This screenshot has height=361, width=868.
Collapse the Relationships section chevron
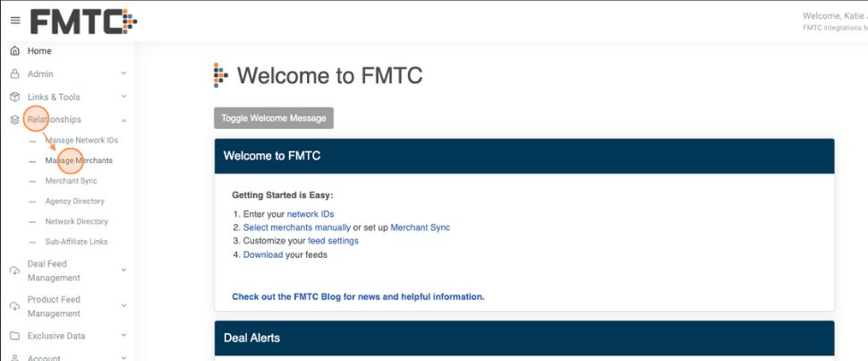click(x=123, y=120)
